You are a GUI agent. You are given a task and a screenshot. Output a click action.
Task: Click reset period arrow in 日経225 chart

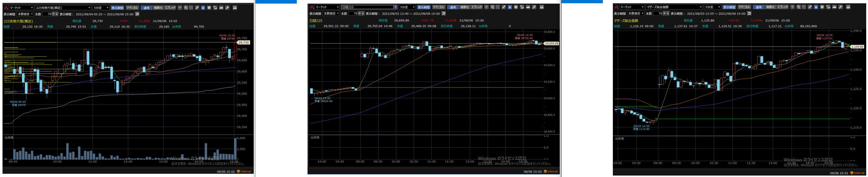click(443, 14)
